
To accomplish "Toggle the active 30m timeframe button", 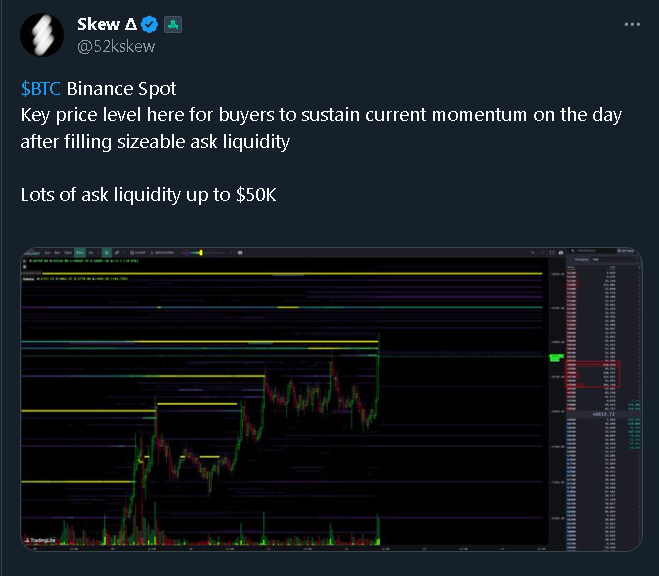I will click(x=80, y=252).
